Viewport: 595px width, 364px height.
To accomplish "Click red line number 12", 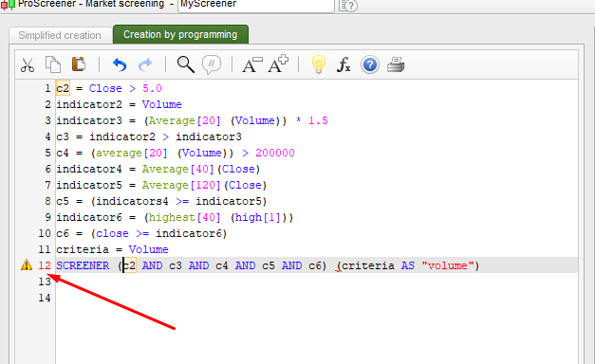I will pyautogui.click(x=45, y=265).
